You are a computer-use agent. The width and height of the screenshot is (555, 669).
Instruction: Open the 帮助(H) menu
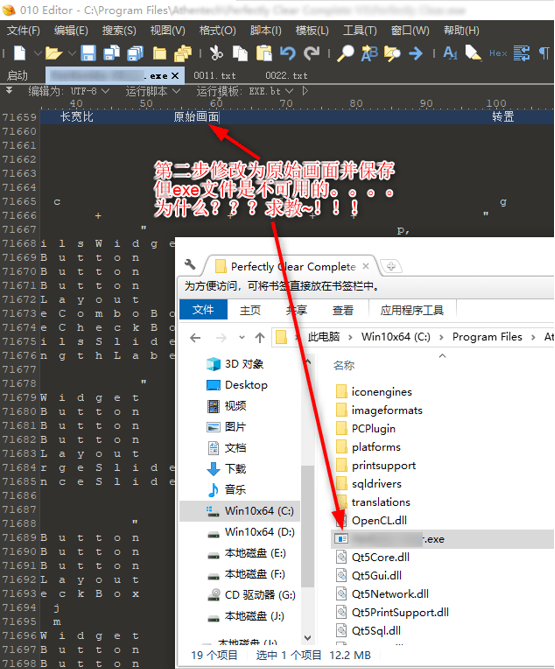click(462, 30)
